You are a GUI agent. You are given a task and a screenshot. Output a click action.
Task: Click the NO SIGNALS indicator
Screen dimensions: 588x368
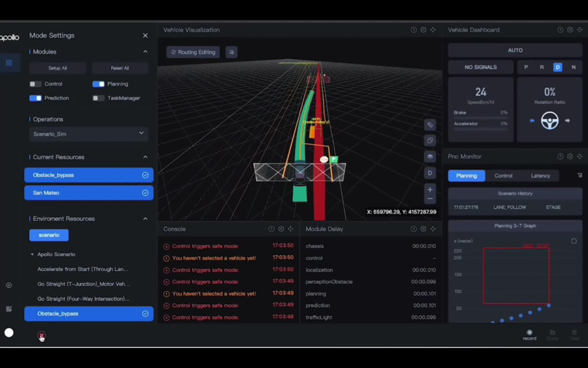480,67
